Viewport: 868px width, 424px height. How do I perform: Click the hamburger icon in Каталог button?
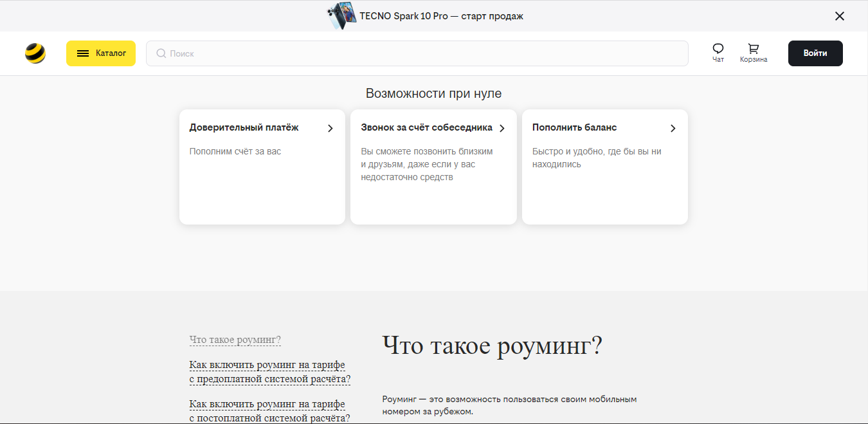pyautogui.click(x=83, y=53)
